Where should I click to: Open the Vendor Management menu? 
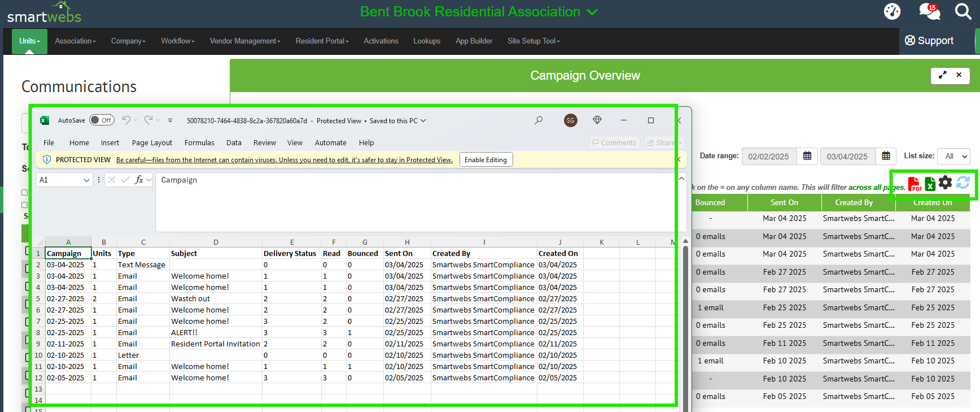(x=245, y=41)
